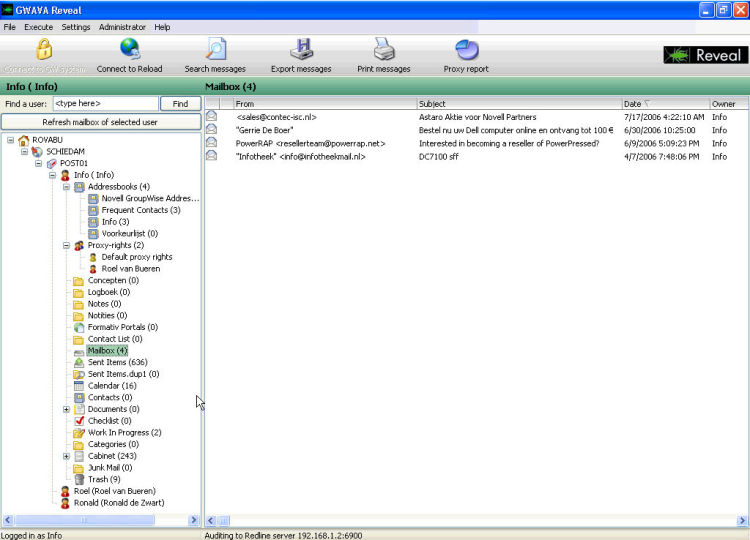Collapse the POST01 tree node
750x540 pixels.
coord(38,164)
